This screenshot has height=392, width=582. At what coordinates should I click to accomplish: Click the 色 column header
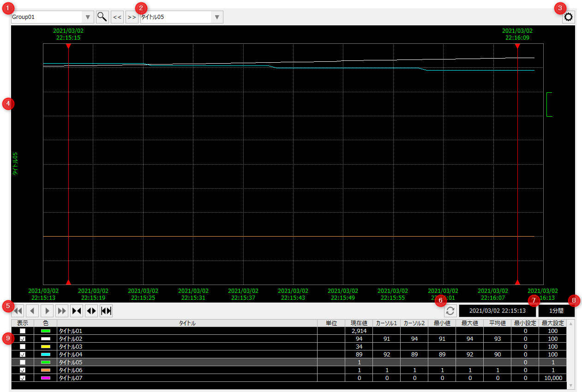(46, 323)
